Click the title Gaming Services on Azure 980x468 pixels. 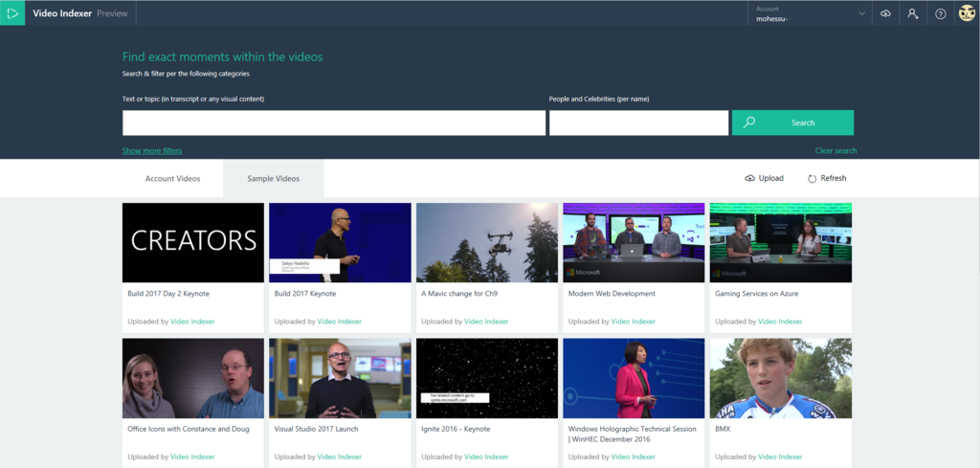(x=756, y=294)
